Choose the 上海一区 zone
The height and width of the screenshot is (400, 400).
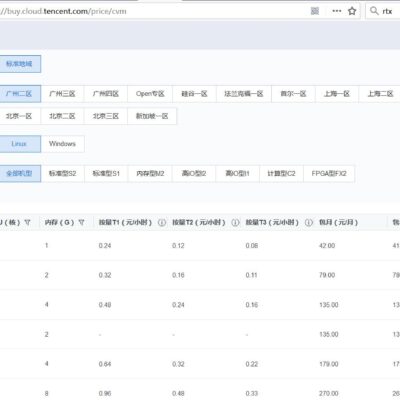coord(337,94)
